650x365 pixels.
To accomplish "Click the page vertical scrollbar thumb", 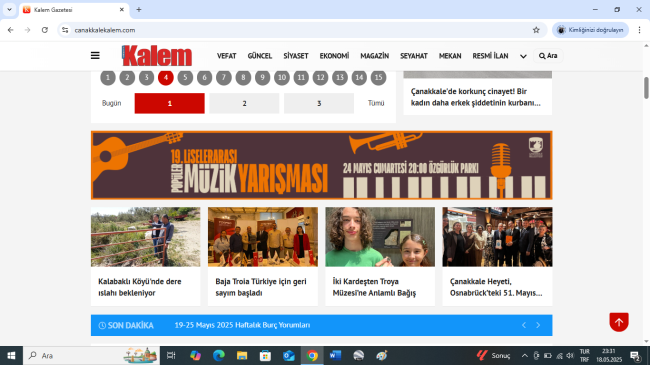I will point(646,88).
